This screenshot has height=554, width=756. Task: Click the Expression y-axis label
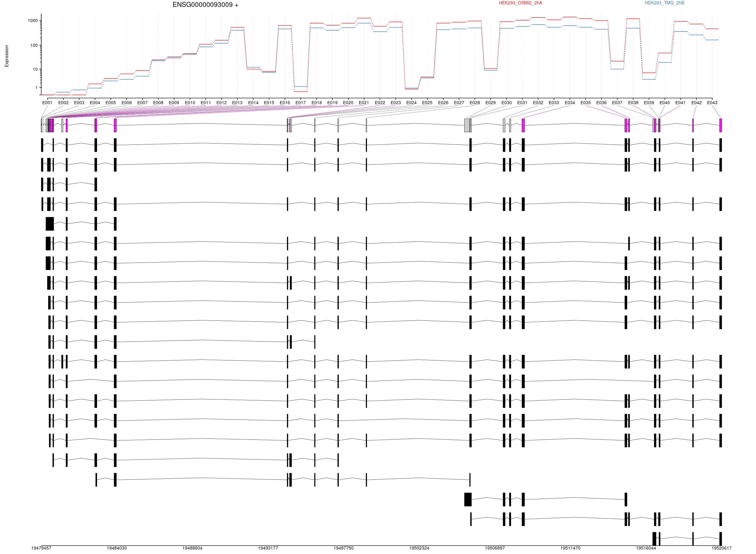[x=7, y=56]
